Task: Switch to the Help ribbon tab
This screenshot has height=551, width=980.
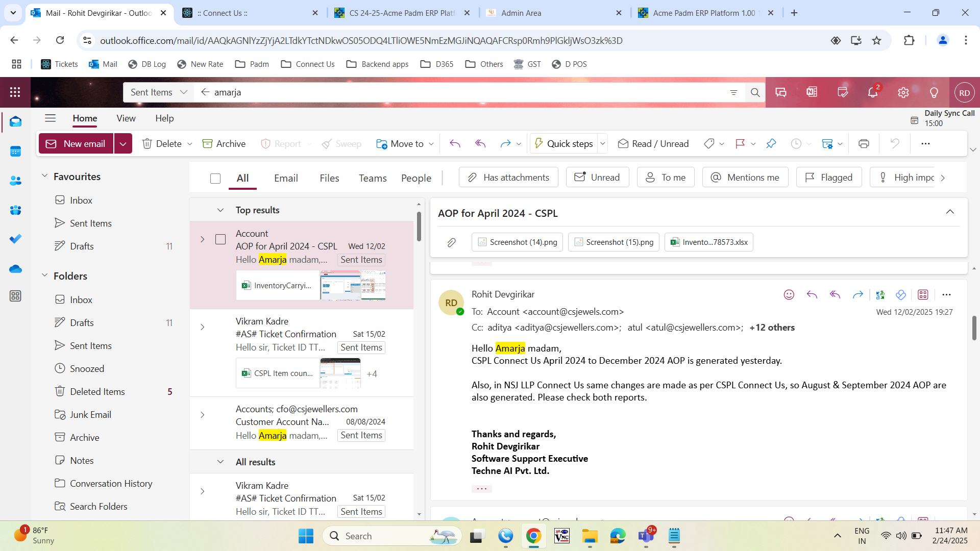Action: 164,118
